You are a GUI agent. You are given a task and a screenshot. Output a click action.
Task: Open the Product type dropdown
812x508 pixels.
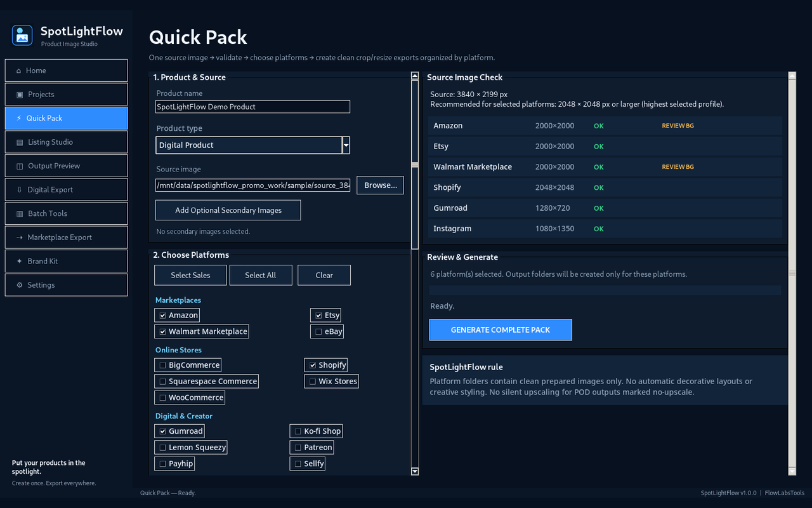pos(252,145)
